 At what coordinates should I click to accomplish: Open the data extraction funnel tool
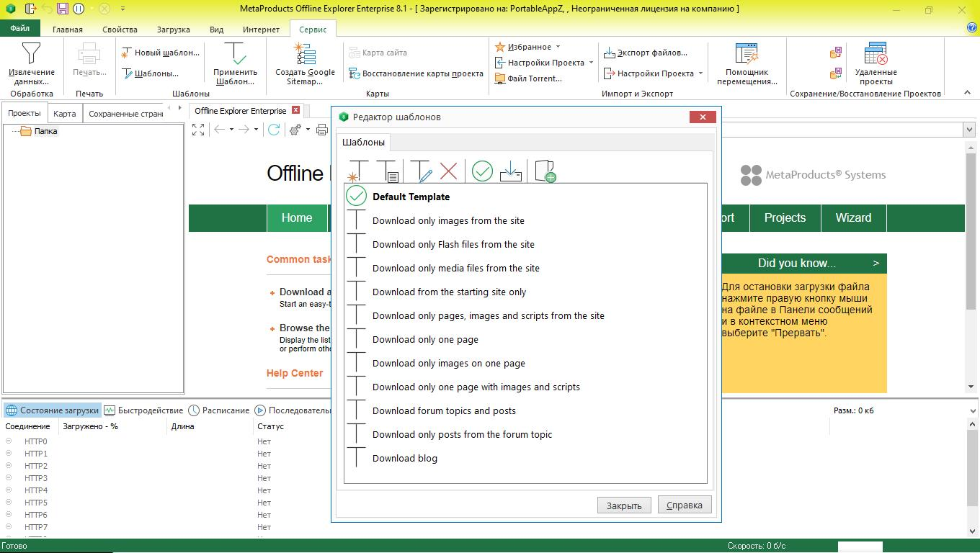coord(32,63)
